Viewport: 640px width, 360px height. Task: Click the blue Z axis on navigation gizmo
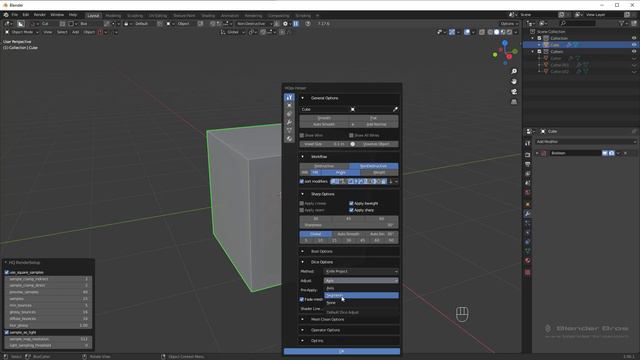click(505, 42)
